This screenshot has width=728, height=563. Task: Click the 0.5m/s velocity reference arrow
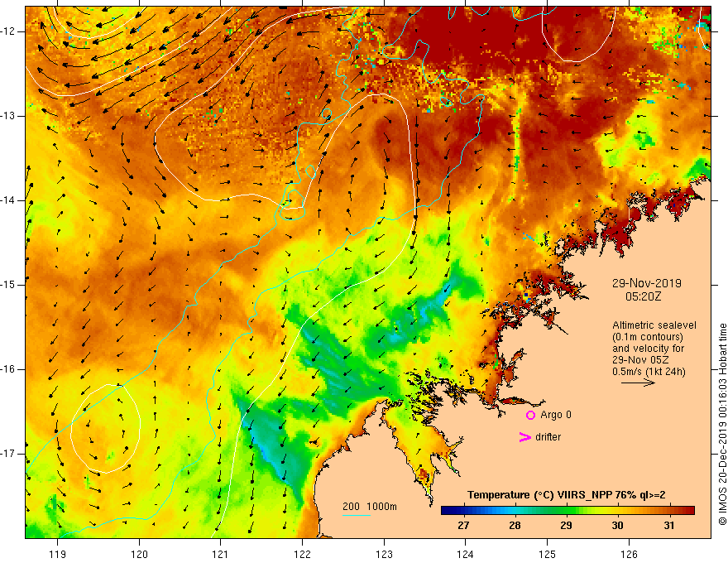pyautogui.click(x=638, y=383)
